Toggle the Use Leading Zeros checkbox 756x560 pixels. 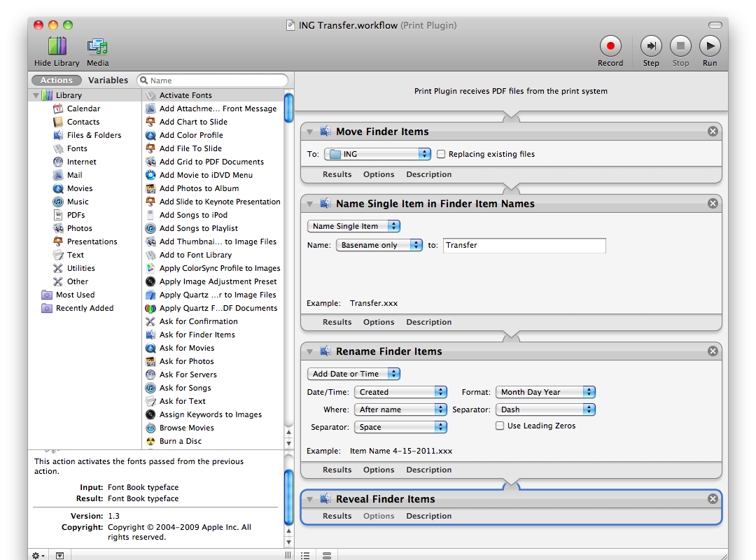(x=500, y=426)
